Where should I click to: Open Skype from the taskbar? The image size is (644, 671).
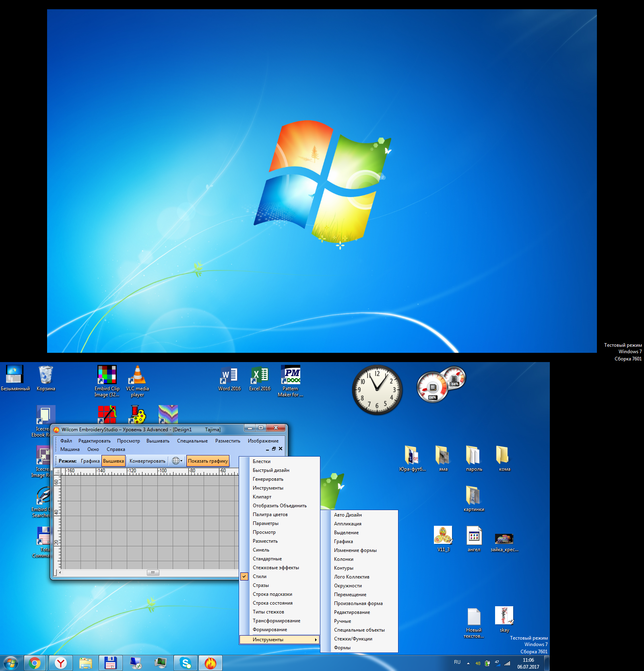coord(186,663)
